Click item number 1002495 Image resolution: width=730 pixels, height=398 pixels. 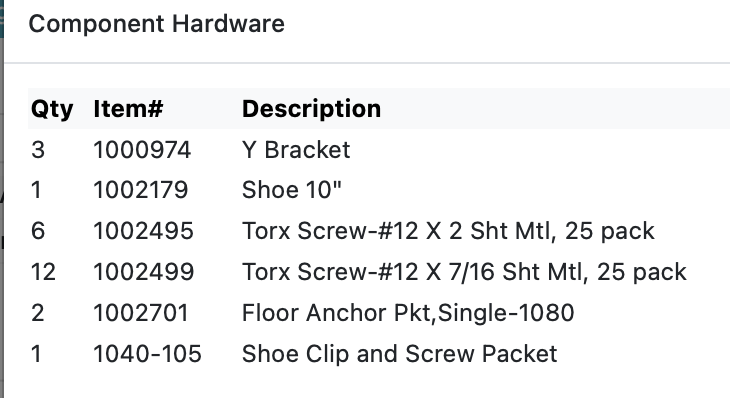143,231
